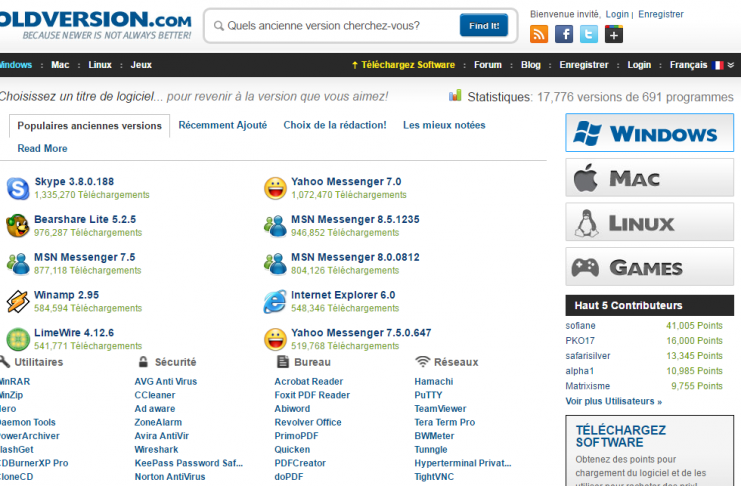
Task: Click the MSN Messenger 8.5.1235 icon
Action: (x=276, y=226)
